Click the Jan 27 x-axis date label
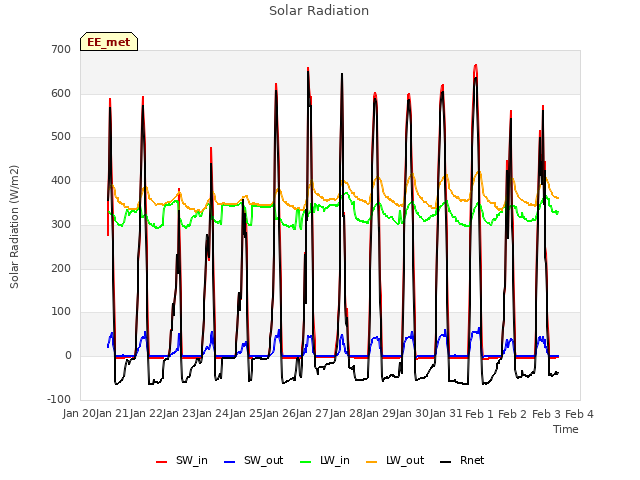 (x=313, y=414)
